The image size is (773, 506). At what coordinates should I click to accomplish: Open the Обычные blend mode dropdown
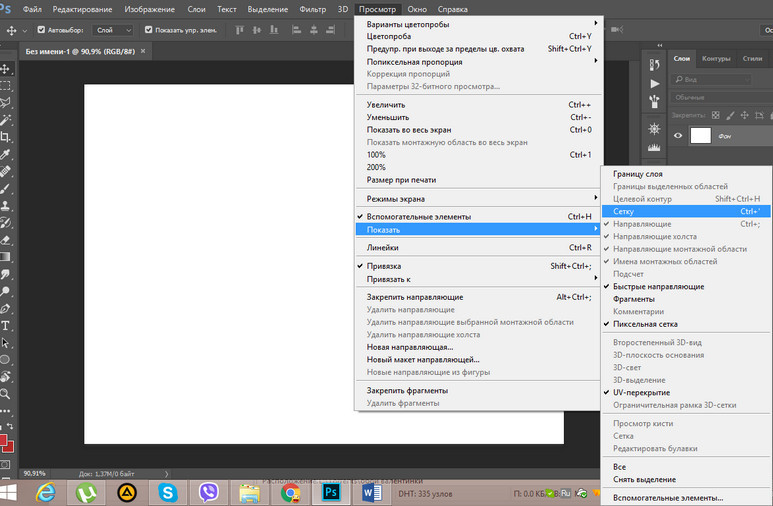[x=720, y=97]
